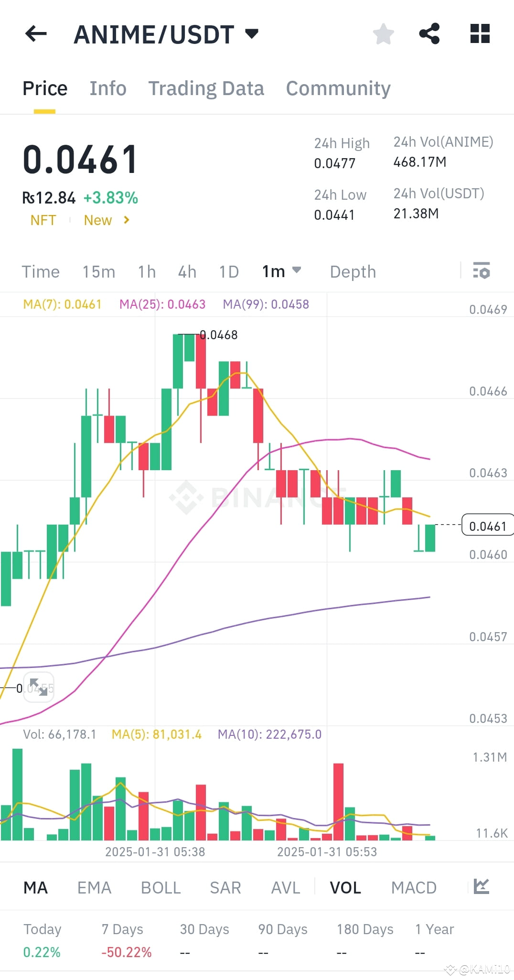Open the chevron next to New tag

pyautogui.click(x=126, y=220)
